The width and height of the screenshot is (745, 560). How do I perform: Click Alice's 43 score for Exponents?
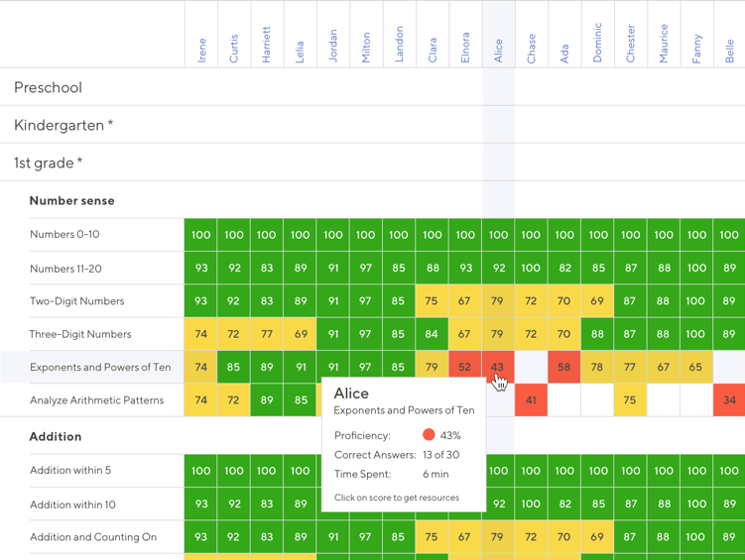tap(498, 367)
